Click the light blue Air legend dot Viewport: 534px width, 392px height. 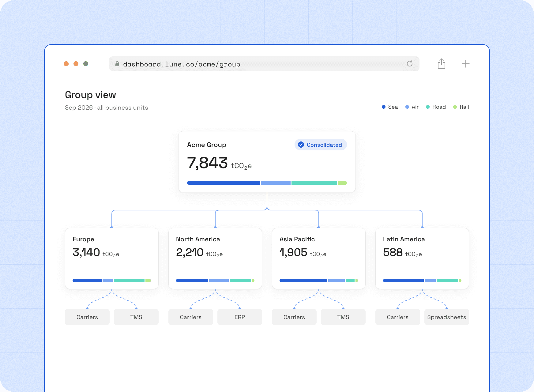(x=407, y=107)
